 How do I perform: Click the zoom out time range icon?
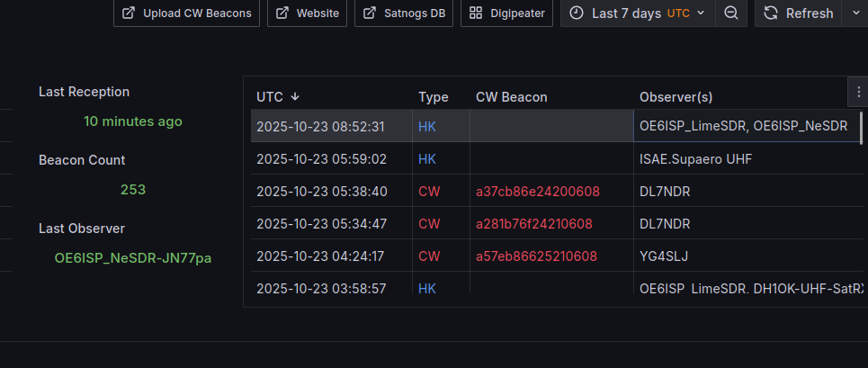[731, 13]
